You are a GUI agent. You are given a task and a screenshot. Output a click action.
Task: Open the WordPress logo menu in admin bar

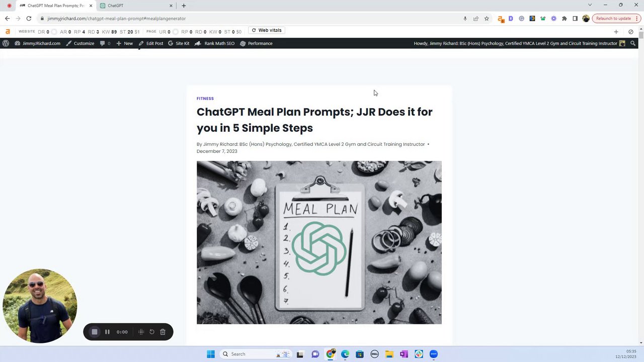click(x=6, y=43)
